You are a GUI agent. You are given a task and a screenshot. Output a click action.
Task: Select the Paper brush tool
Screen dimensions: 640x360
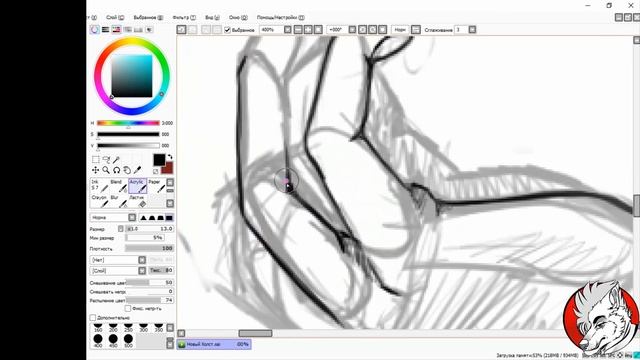coord(156,185)
